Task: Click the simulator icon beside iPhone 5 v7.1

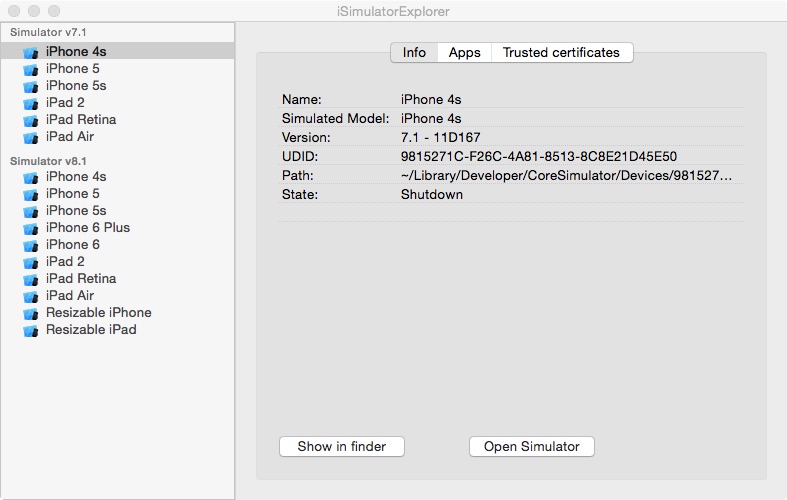Action: (31, 69)
